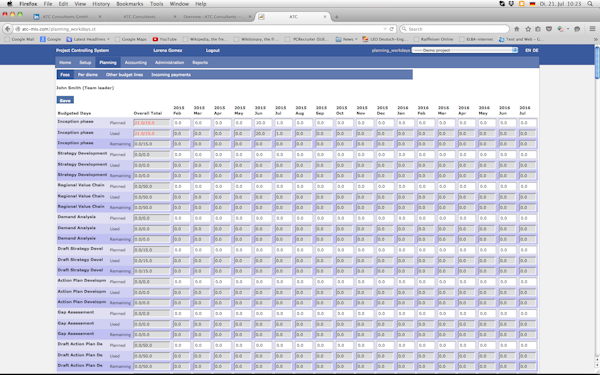Edit Inception phase Planned 2015 Jul field
Viewport: 600px width, 375px height.
point(283,123)
